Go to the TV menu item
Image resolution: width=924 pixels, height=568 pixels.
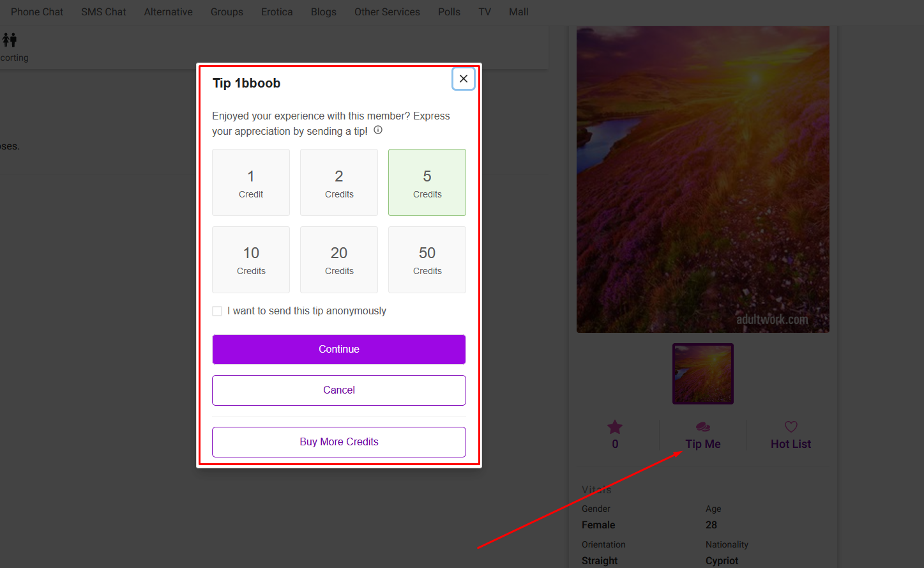click(485, 12)
